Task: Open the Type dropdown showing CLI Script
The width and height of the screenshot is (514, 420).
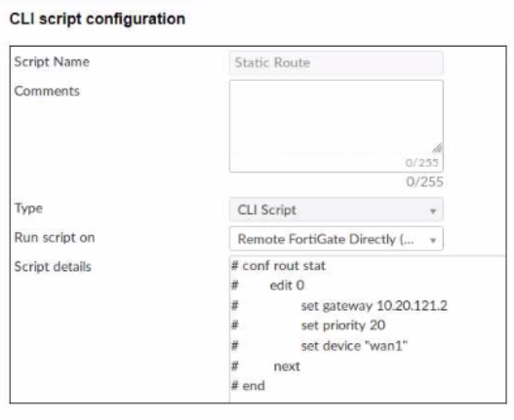Action: (x=336, y=210)
